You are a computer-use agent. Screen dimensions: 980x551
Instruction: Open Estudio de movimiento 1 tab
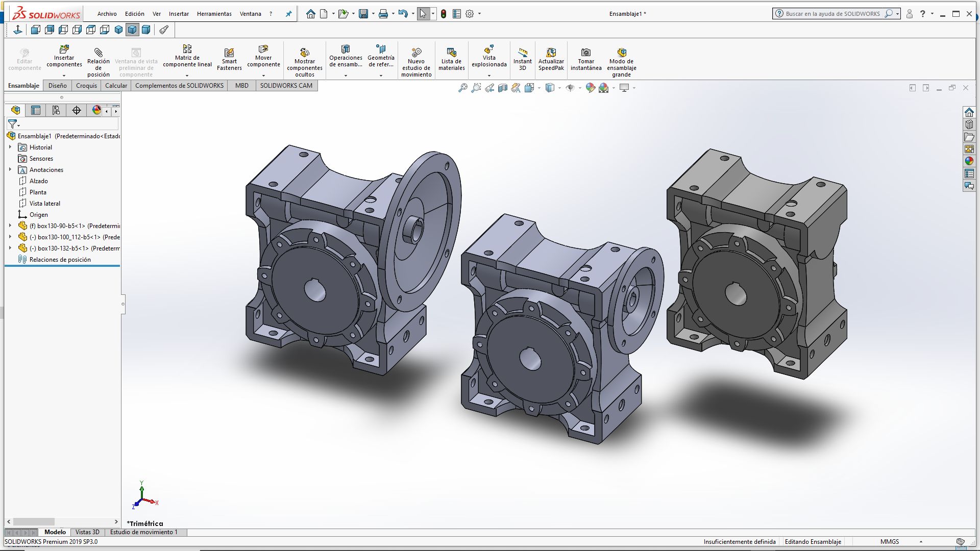pyautogui.click(x=144, y=532)
